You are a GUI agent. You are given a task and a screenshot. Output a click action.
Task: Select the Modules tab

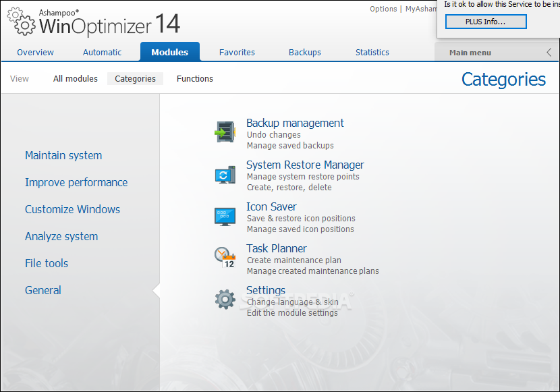click(x=169, y=52)
